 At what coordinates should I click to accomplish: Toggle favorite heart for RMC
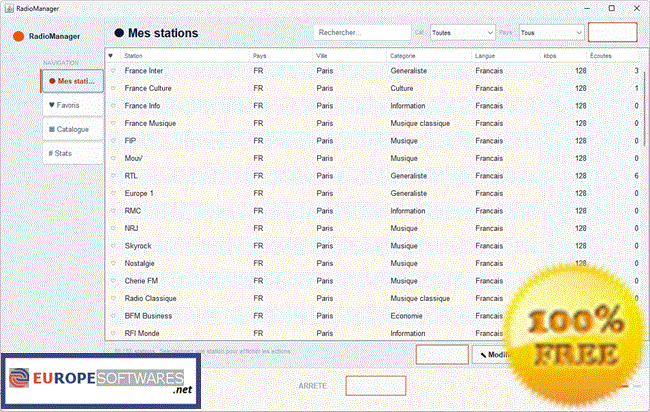[x=113, y=211]
